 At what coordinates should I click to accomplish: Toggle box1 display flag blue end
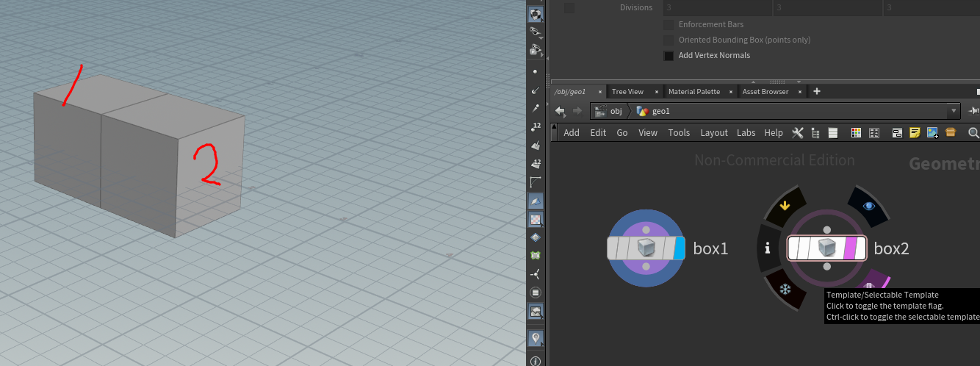coord(679,248)
